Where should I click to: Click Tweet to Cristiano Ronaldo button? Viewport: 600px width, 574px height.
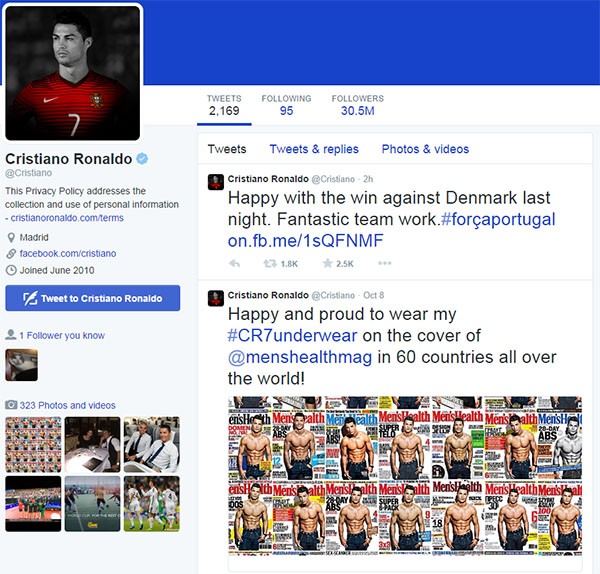[93, 298]
